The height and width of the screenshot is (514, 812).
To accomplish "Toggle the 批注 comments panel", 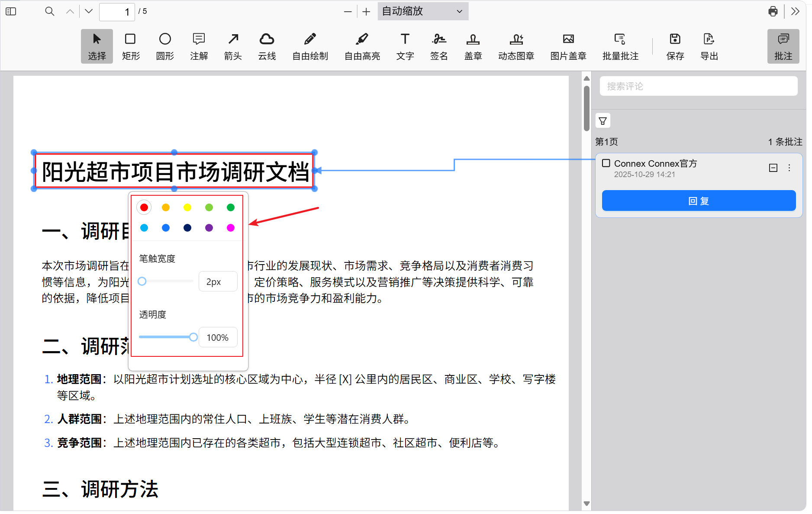I will coord(783,46).
